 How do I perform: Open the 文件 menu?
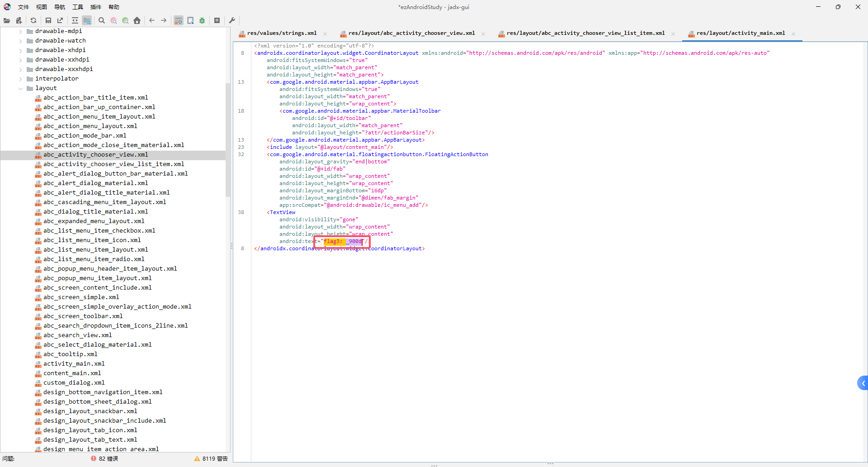[x=24, y=7]
